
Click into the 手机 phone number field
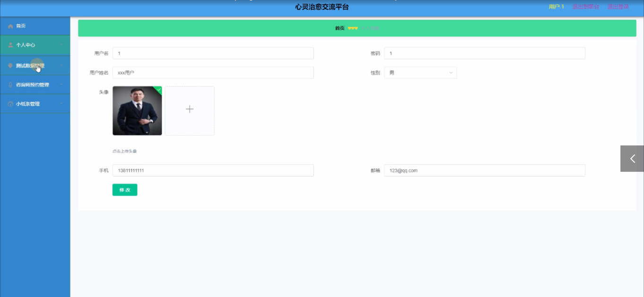click(x=213, y=170)
